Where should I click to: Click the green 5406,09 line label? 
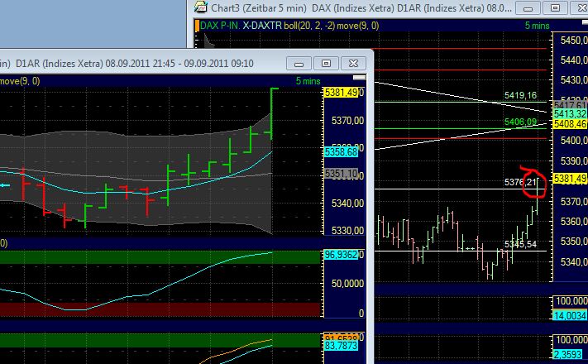coord(520,122)
